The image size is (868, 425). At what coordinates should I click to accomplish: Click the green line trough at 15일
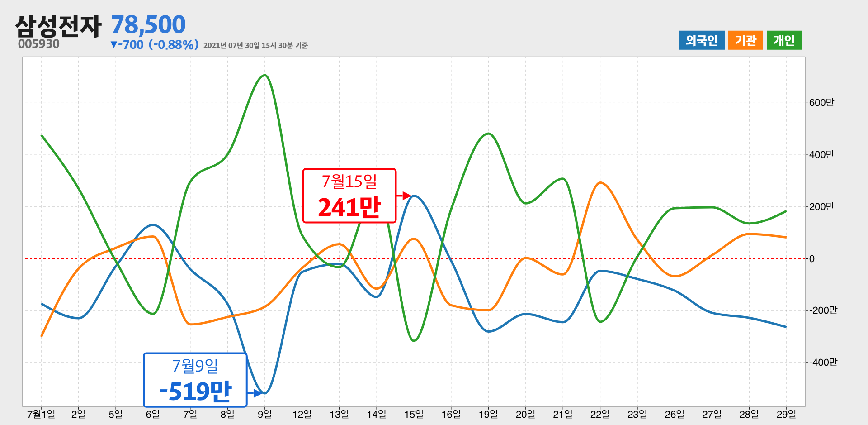click(x=414, y=340)
